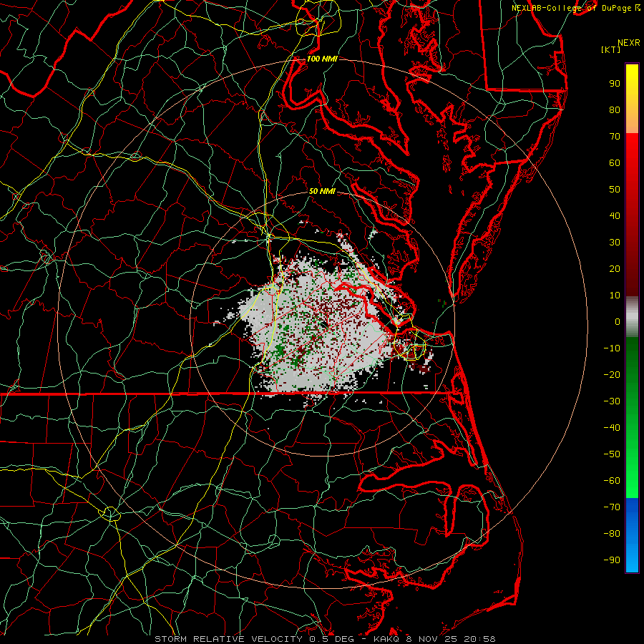Click the 40 value on the velocity scale
This screenshot has height=644, width=644.
pos(615,216)
